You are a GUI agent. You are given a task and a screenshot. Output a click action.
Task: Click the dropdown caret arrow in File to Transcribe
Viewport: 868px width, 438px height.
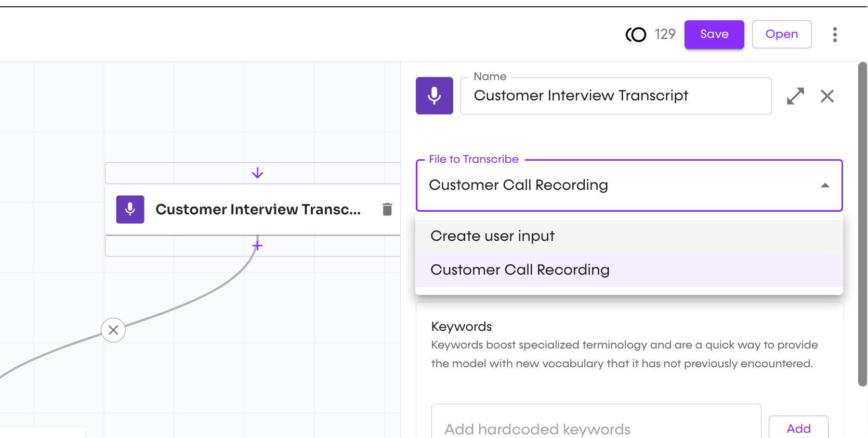coord(825,185)
